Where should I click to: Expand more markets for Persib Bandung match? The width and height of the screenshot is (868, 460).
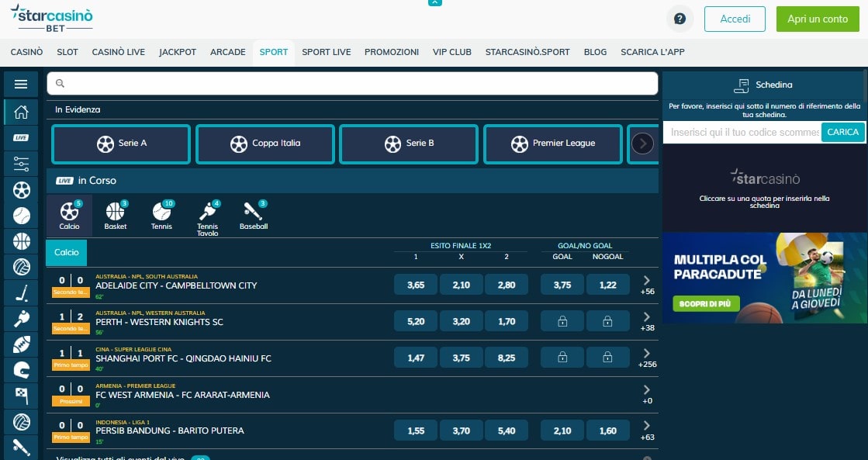pyautogui.click(x=647, y=431)
